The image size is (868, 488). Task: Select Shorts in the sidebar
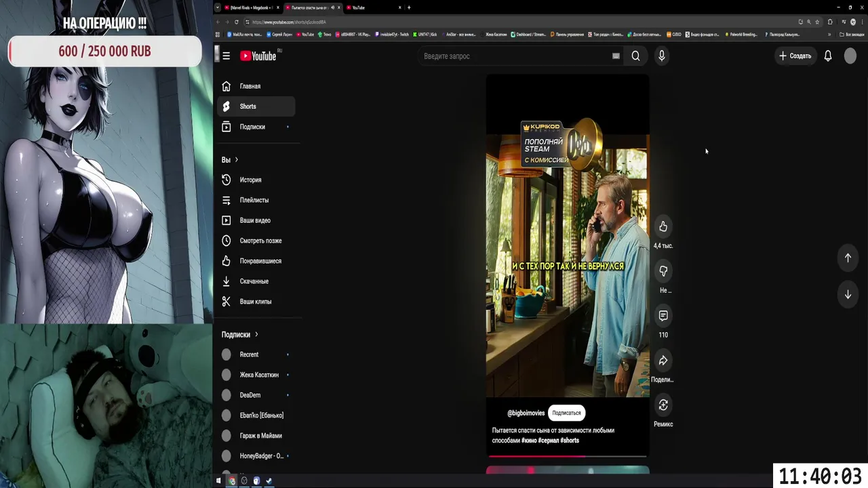point(256,106)
